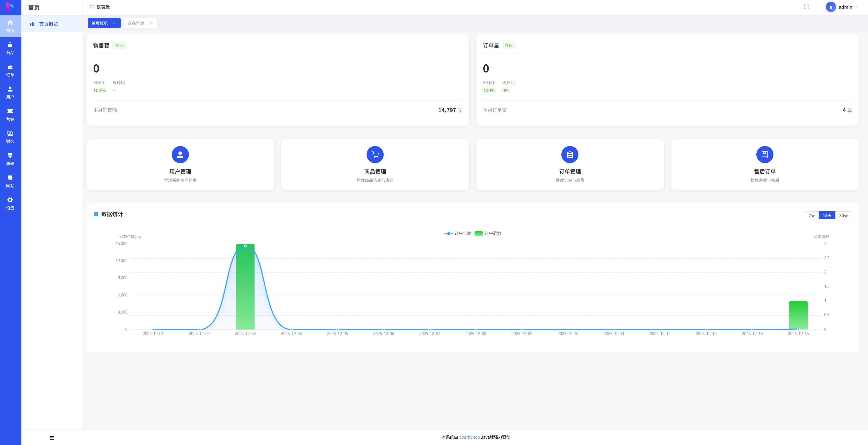The width and height of the screenshot is (868, 445).
Task: Open the SparkShop footer link
Action: (469, 437)
